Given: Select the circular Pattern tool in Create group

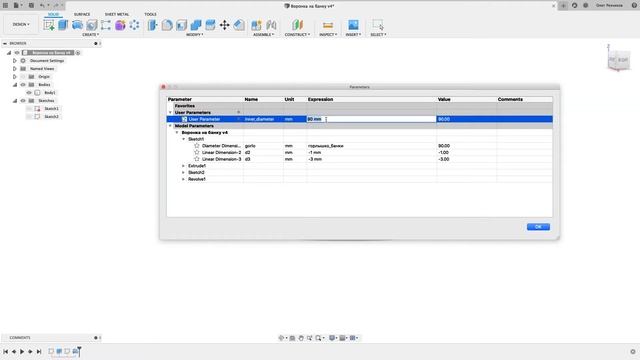Looking at the screenshot, I should coord(134,25).
